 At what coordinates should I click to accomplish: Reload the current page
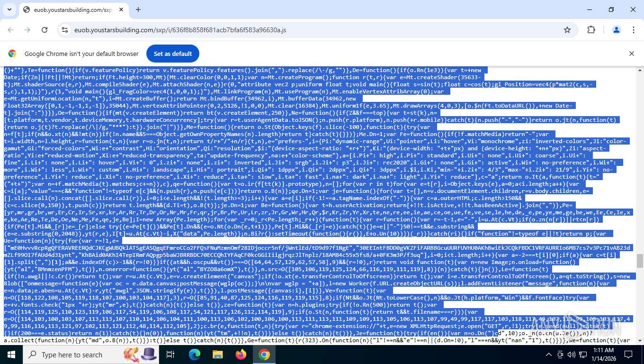pos(45,30)
